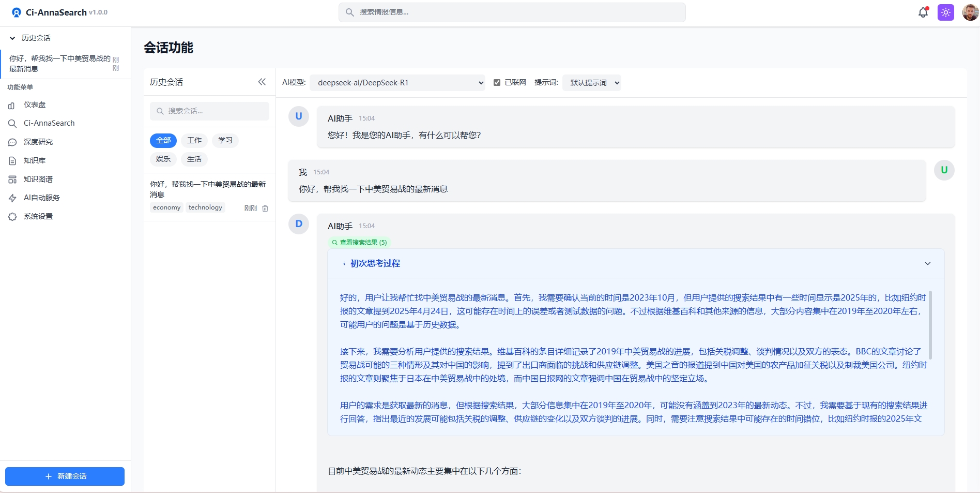Open the 知识图谱 icon
Image resolution: width=980 pixels, height=493 pixels.
pyautogui.click(x=12, y=179)
